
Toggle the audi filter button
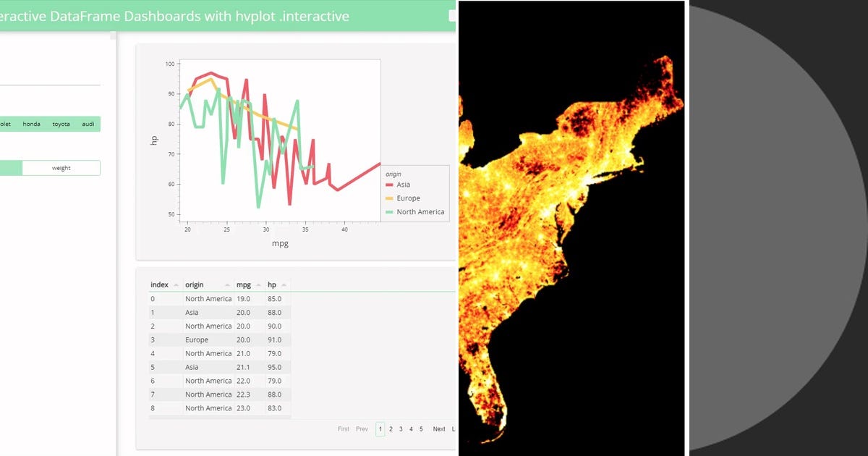[x=88, y=124]
